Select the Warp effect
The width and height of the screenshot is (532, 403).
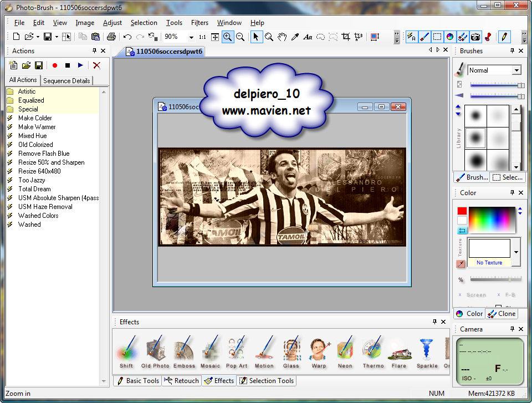[319, 351]
